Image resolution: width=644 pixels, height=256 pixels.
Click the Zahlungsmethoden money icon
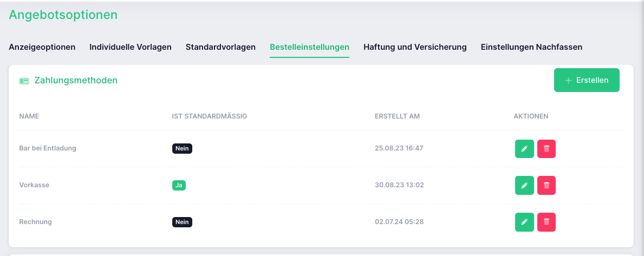coord(24,81)
